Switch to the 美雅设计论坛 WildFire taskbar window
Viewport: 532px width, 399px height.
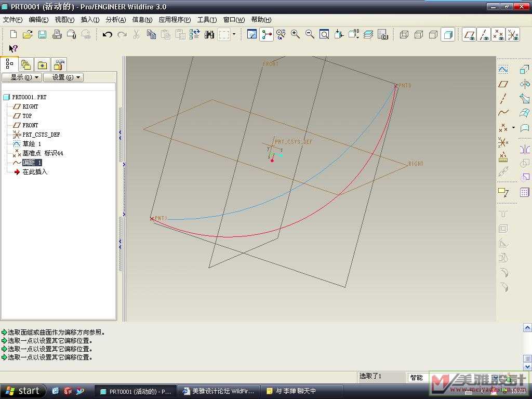[x=219, y=391]
